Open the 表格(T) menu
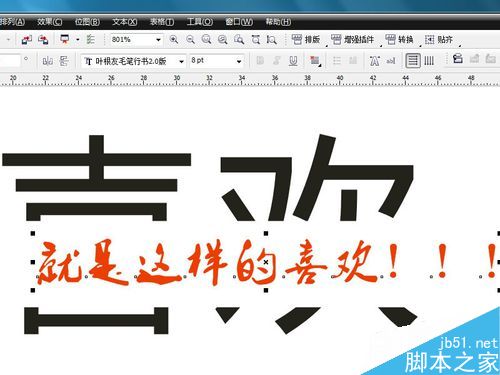 (x=162, y=22)
